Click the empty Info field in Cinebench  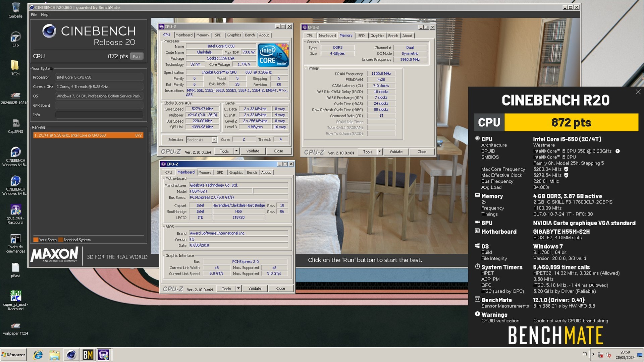point(99,115)
